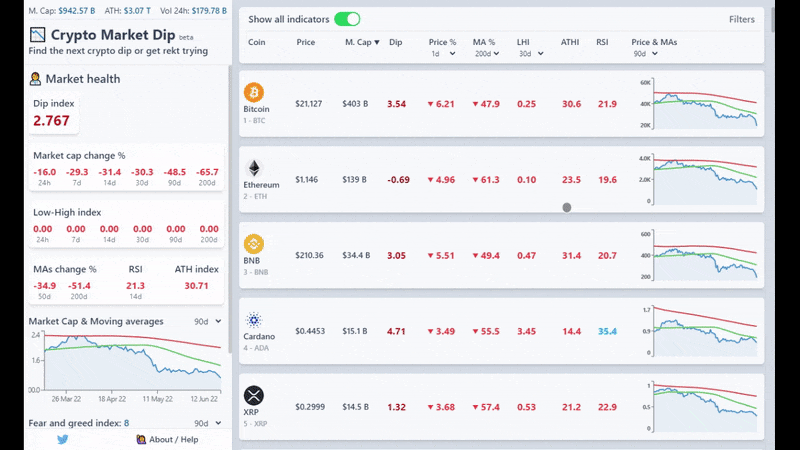Click the Ethereum price chart thumbnail

[698, 180]
